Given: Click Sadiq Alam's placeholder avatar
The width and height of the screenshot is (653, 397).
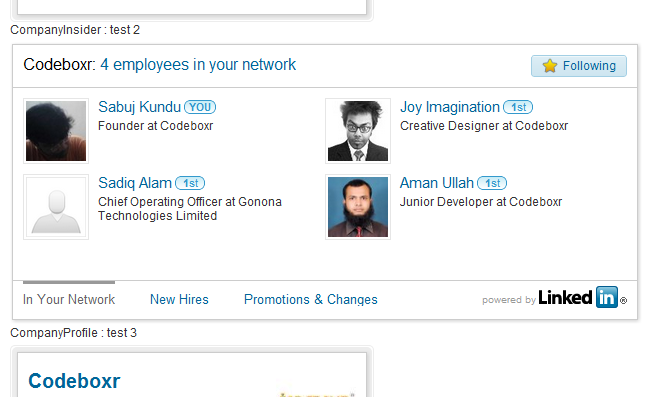Looking at the screenshot, I should 56,207.
